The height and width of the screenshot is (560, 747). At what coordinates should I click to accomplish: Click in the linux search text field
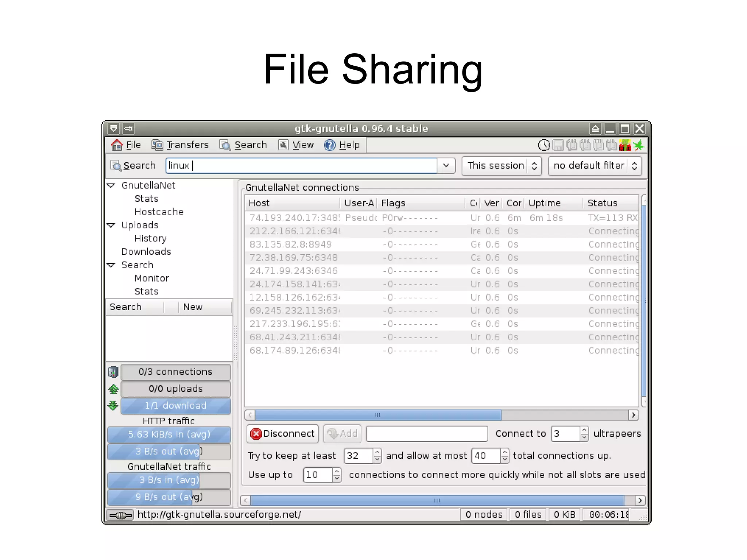point(301,166)
